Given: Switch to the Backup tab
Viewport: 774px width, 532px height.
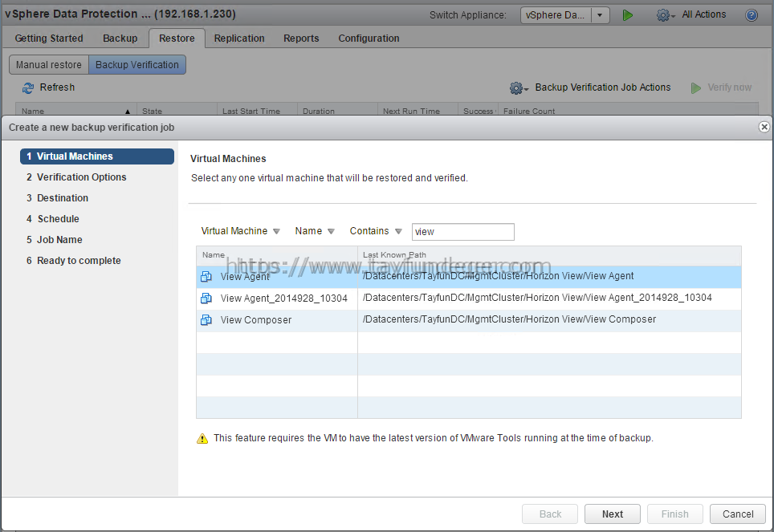Looking at the screenshot, I should click(x=120, y=38).
